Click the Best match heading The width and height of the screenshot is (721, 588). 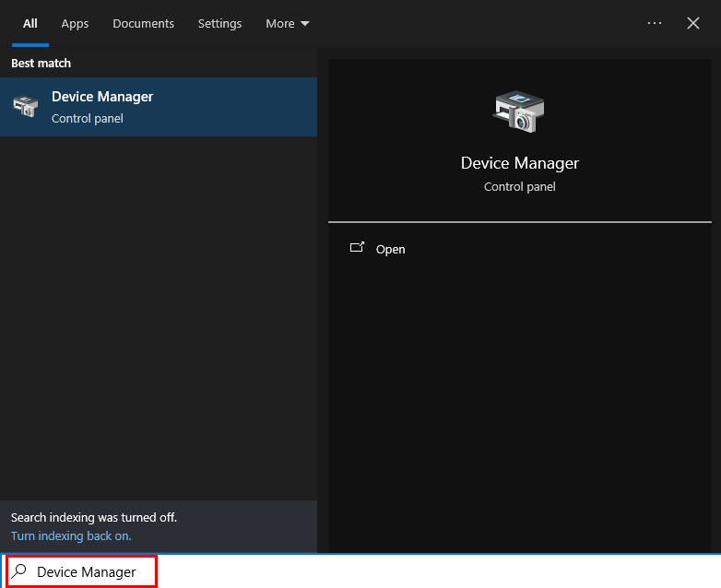click(x=41, y=63)
